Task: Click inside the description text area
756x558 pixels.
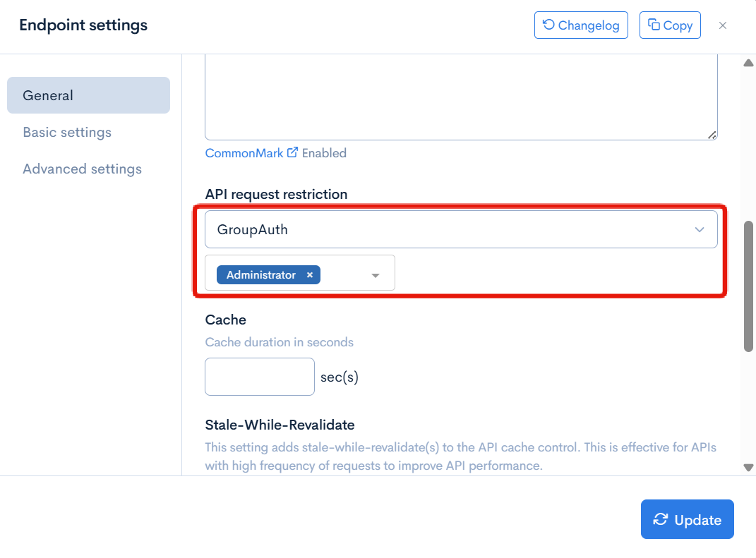Action: [460, 99]
